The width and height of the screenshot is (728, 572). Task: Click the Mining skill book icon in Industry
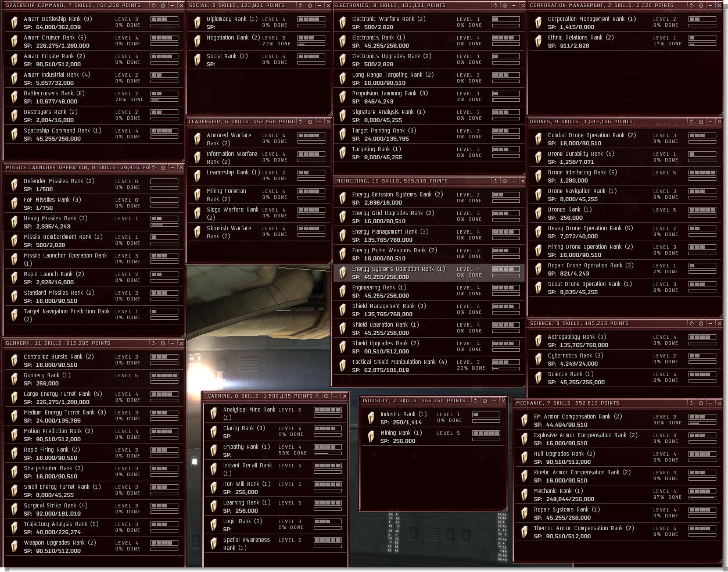pyautogui.click(x=371, y=437)
